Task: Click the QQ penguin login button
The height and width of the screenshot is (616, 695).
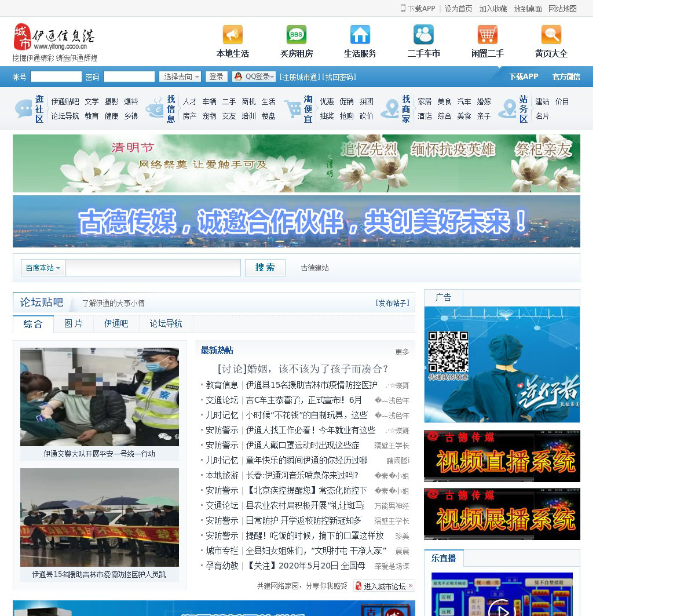Action: (x=254, y=76)
